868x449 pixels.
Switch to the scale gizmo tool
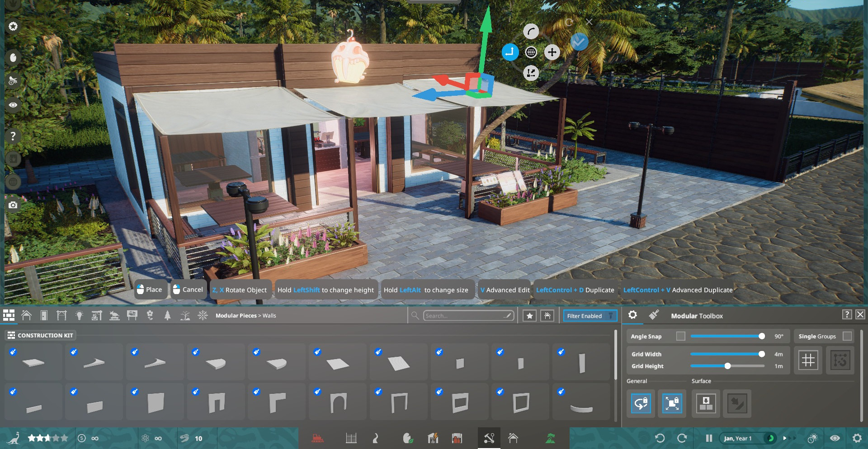[531, 73]
